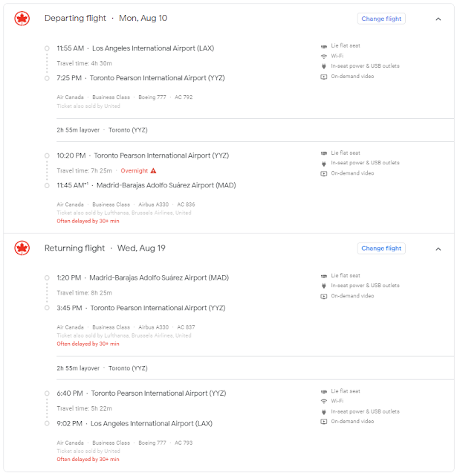Click the Wi-Fi icon on the first flight segment
This screenshot has width=460, height=476.
click(324, 57)
